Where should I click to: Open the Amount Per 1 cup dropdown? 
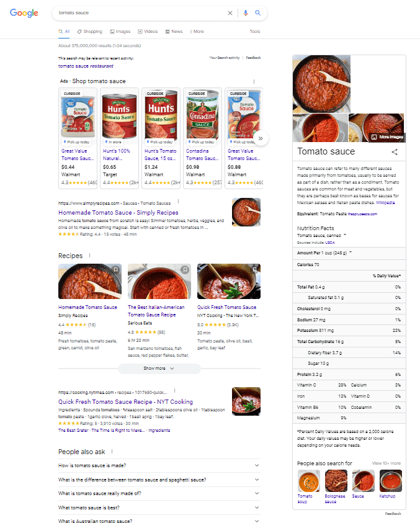coord(351,253)
